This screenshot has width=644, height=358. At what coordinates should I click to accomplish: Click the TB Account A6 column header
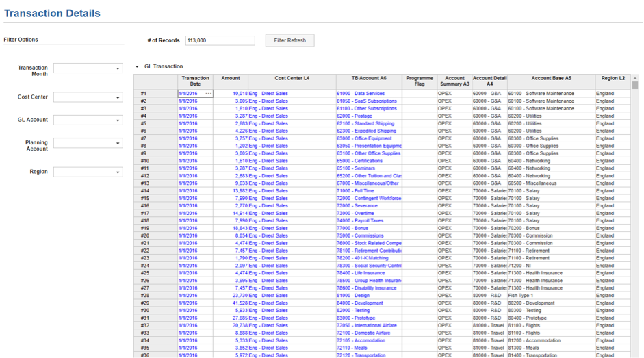(369, 81)
